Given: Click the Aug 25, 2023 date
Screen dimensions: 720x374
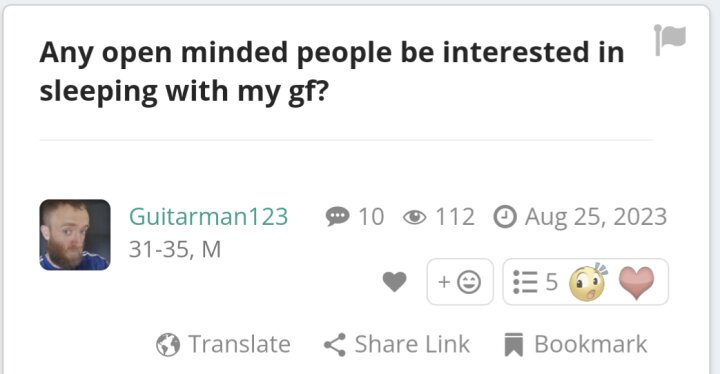Looking at the screenshot, I should [x=596, y=216].
